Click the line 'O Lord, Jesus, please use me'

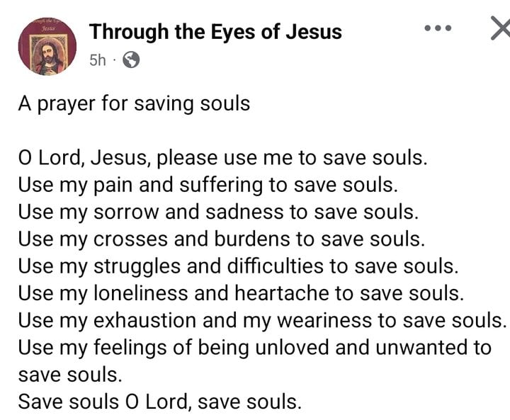(222, 157)
